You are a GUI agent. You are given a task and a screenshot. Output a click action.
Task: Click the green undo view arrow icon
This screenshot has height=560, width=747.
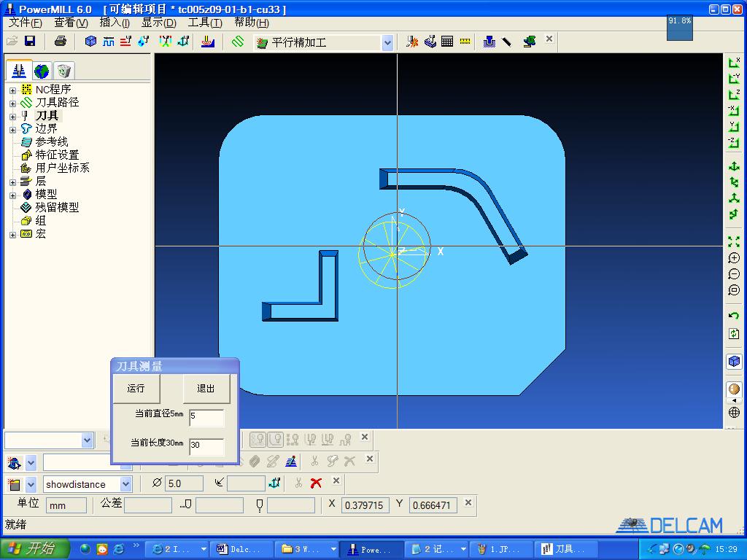tap(734, 315)
